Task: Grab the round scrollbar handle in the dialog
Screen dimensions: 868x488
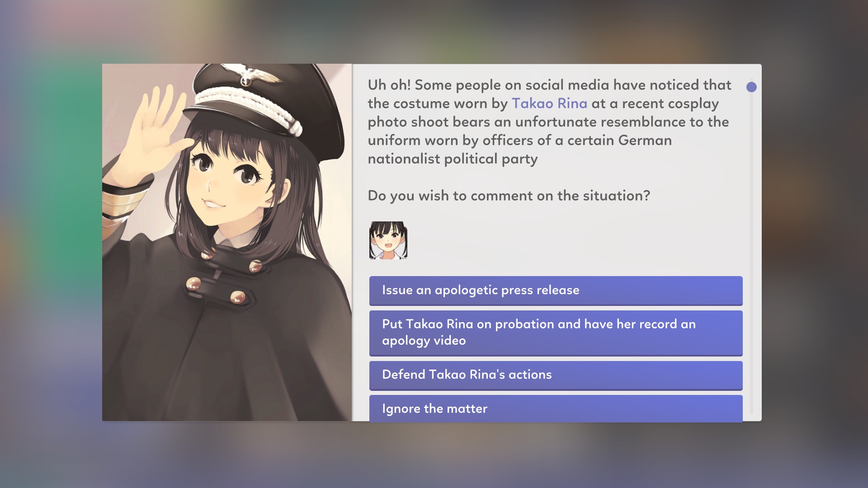Action: [751, 87]
